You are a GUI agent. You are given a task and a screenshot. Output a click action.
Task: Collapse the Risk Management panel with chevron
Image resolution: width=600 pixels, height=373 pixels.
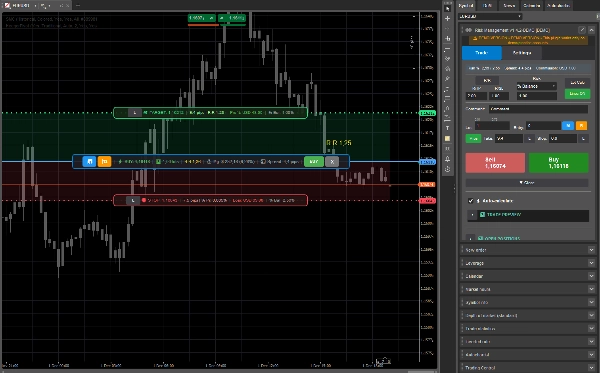592,30
